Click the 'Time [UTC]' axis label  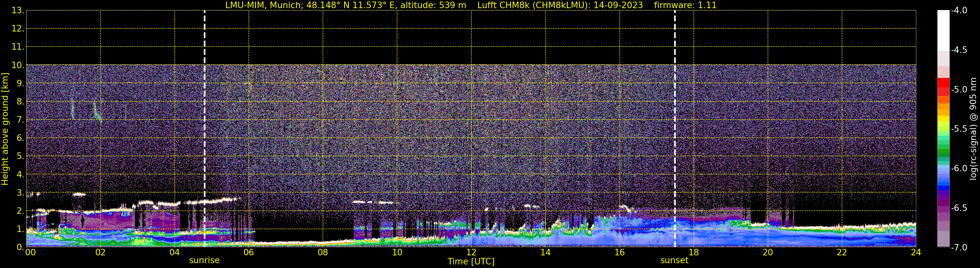click(x=471, y=262)
